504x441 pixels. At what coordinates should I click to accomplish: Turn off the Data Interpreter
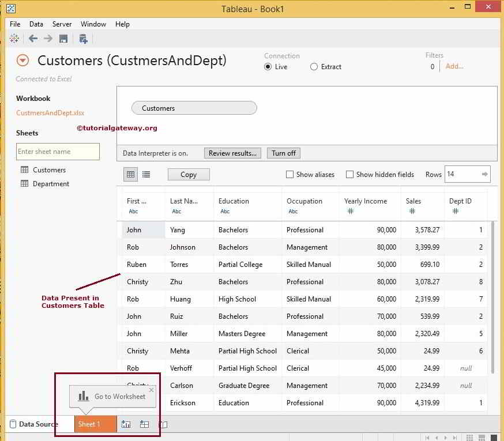283,153
